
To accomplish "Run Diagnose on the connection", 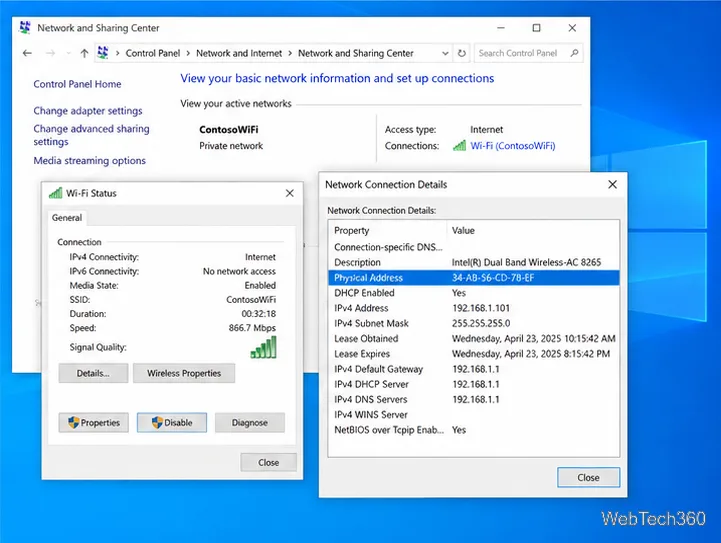I will pyautogui.click(x=250, y=423).
